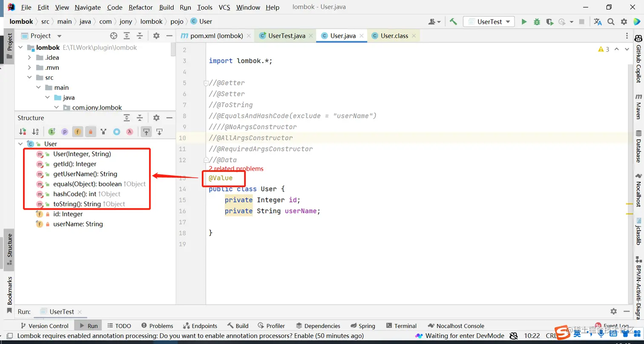Toggle Show Fields in Structure
The width and height of the screenshot is (644, 344).
coord(78,132)
